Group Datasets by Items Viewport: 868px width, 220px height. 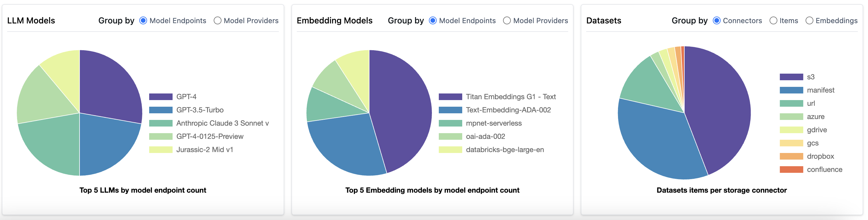pyautogui.click(x=773, y=20)
